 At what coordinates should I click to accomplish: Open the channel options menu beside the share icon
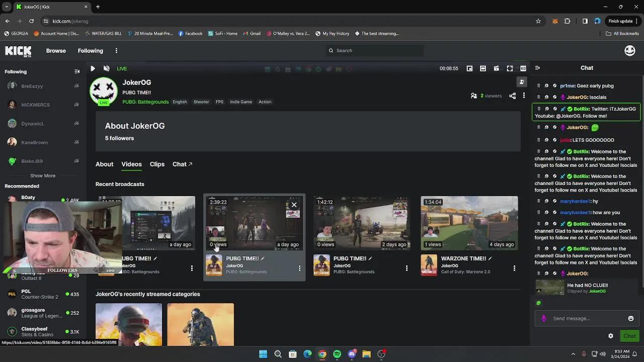524,96
